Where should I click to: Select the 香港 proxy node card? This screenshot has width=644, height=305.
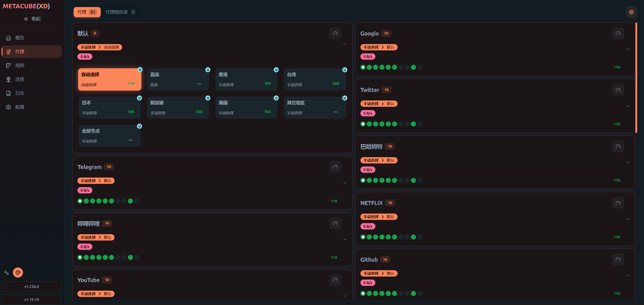[x=246, y=79]
